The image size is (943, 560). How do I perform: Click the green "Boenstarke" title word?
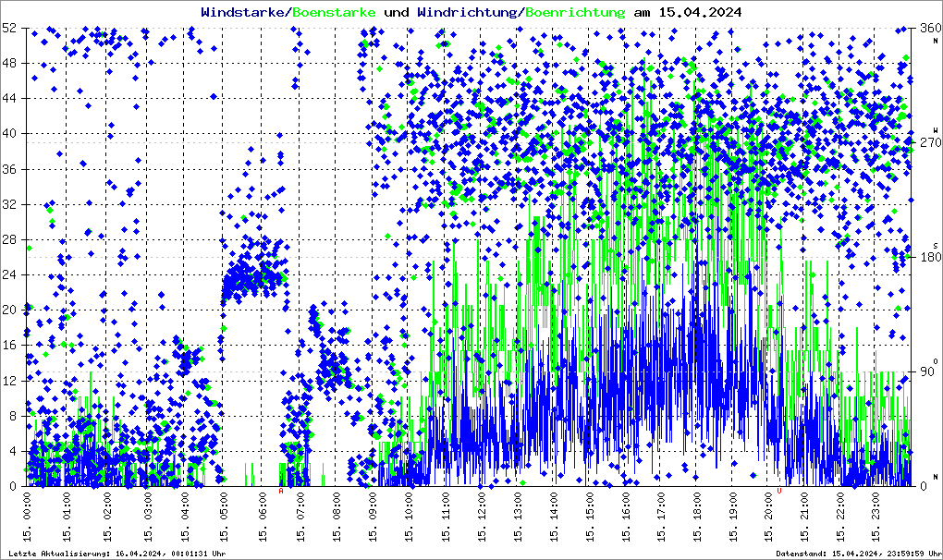coord(334,12)
